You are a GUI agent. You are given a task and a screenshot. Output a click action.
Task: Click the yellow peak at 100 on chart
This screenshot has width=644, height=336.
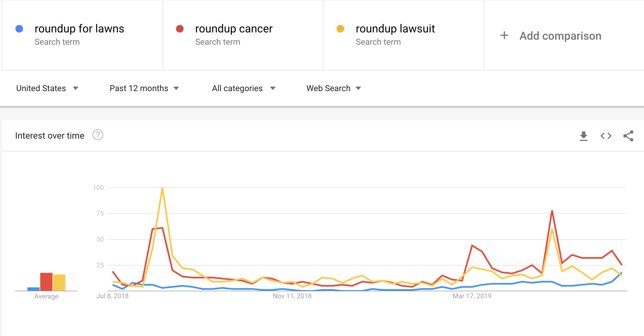[x=163, y=188]
